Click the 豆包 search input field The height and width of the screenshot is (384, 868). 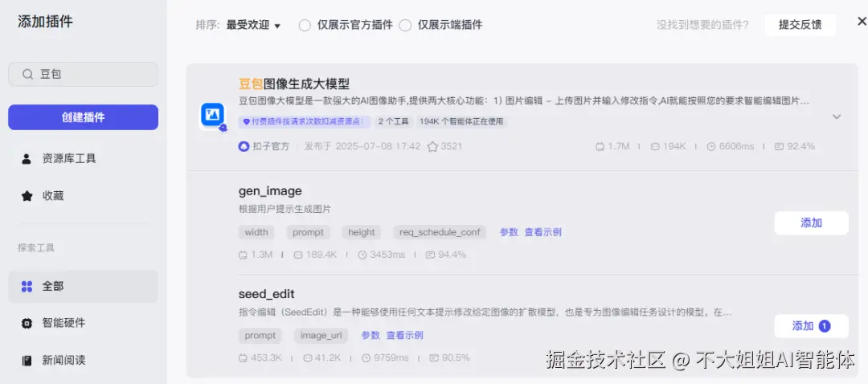[83, 74]
